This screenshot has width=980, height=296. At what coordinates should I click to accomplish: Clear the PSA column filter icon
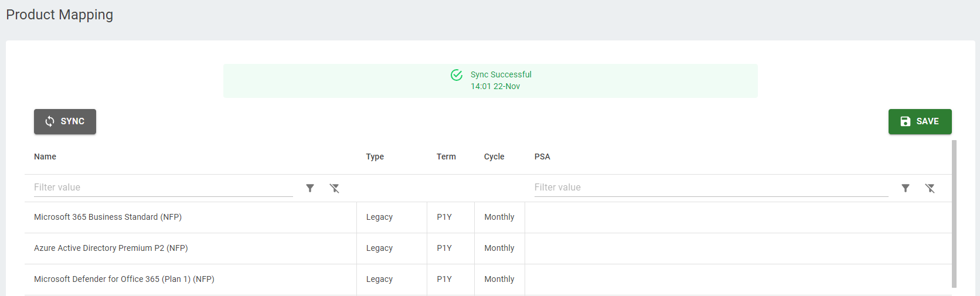pyautogui.click(x=930, y=188)
